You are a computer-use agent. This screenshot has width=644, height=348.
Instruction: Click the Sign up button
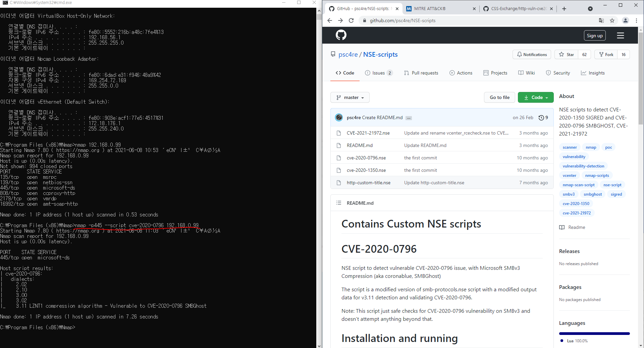click(x=595, y=36)
